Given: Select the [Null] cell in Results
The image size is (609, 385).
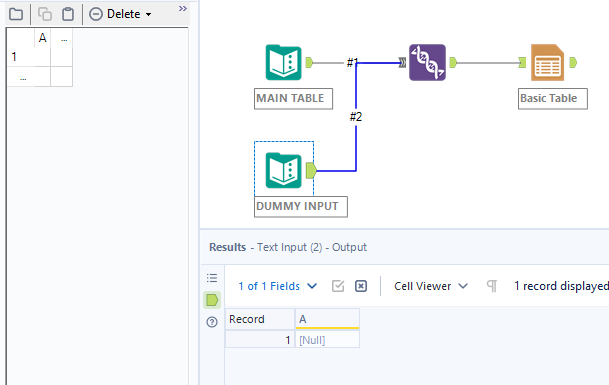Looking at the screenshot, I should point(327,340).
